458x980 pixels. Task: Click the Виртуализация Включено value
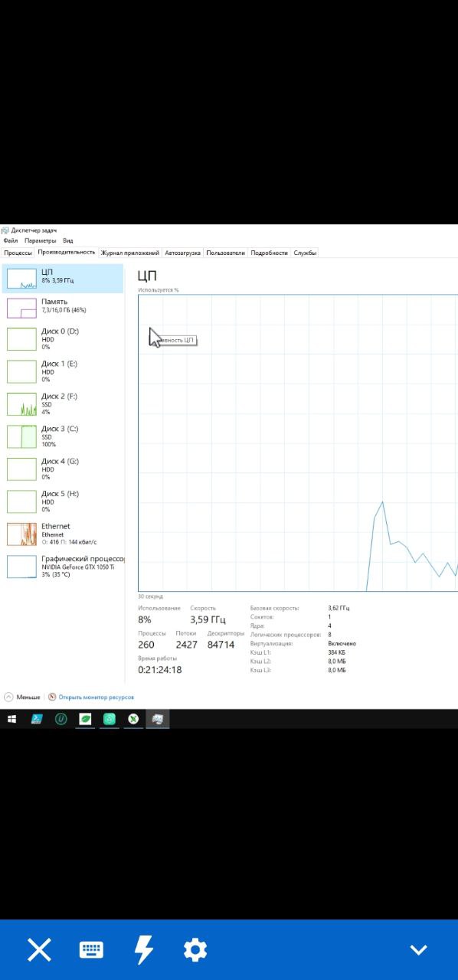click(x=342, y=644)
